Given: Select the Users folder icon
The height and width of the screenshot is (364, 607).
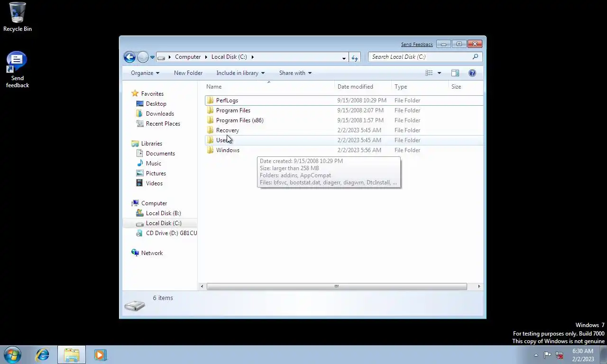Looking at the screenshot, I should pyautogui.click(x=211, y=140).
